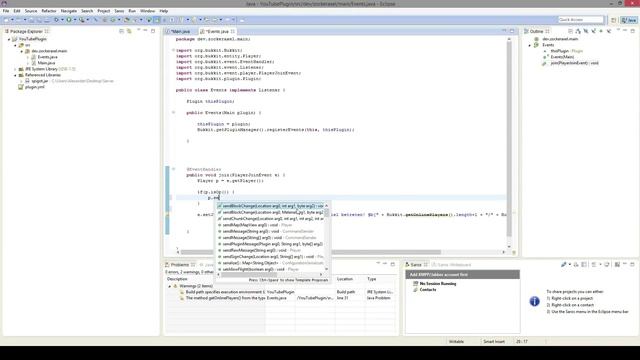Minimize the Package Explorer view
The height and width of the screenshot is (360, 640).
pos(145,31)
